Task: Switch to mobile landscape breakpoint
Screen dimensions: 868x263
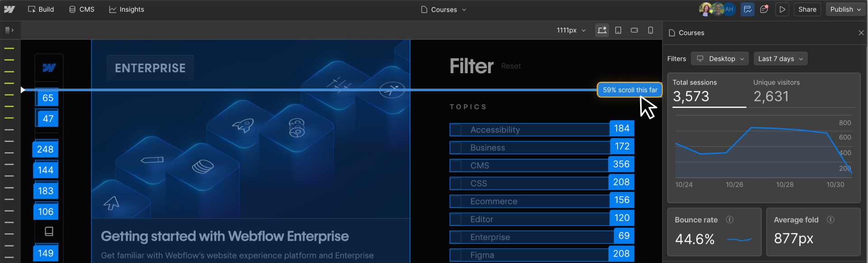Action: 634,30
